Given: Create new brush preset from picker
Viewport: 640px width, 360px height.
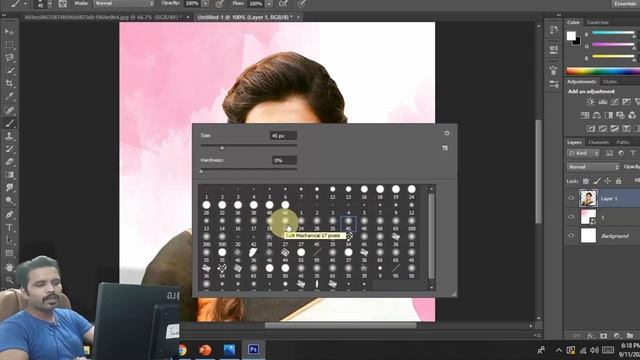Looking at the screenshot, I should (445, 148).
